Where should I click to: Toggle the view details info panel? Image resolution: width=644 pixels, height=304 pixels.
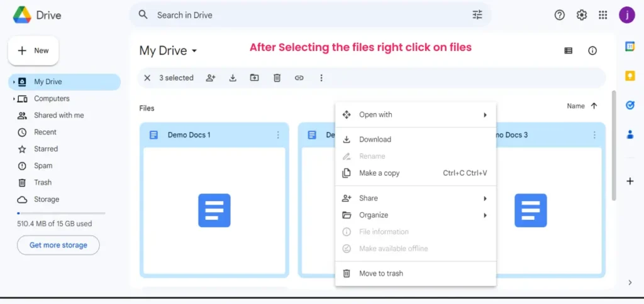(592, 51)
